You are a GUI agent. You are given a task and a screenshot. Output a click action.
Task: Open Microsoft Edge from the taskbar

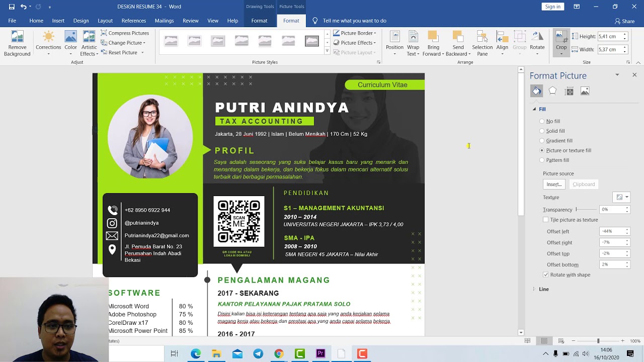[196, 353]
